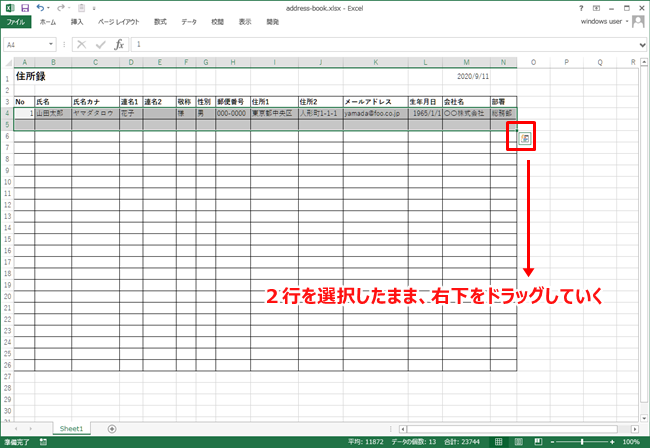
Task: Click touch/paste icon in quick access toolbar
Action: tap(82, 8)
